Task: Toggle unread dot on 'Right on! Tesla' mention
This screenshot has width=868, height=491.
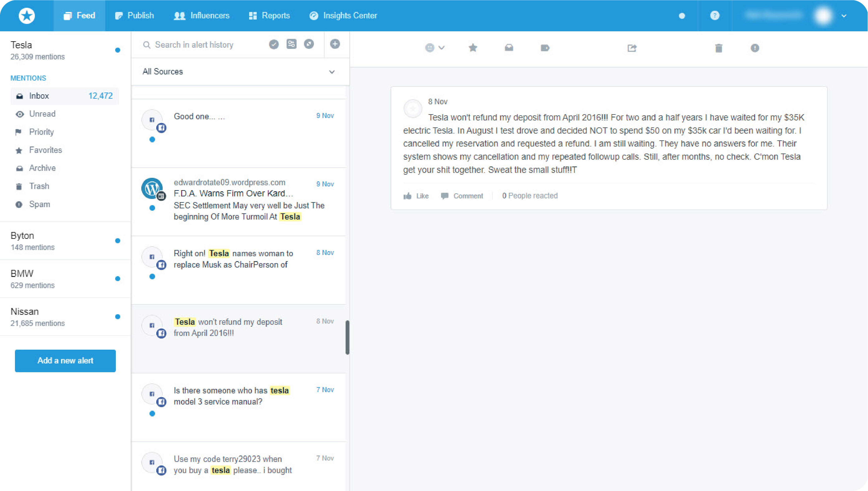Action: 152,276
